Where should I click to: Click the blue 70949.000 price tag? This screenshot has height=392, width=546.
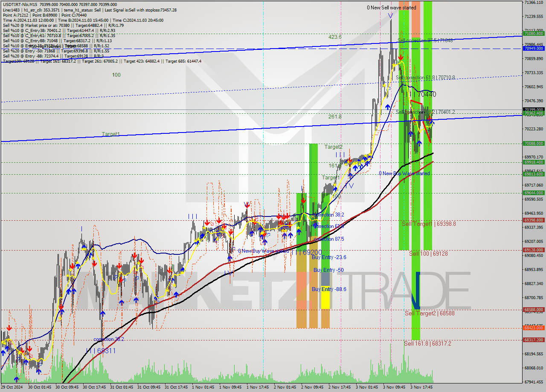pyautogui.click(x=534, y=49)
